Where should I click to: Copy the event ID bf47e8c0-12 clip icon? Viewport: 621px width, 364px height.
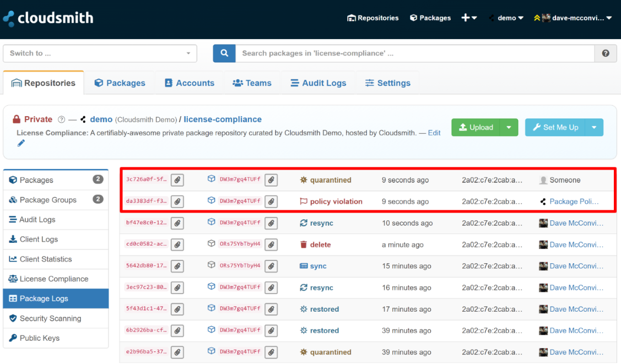point(177,223)
